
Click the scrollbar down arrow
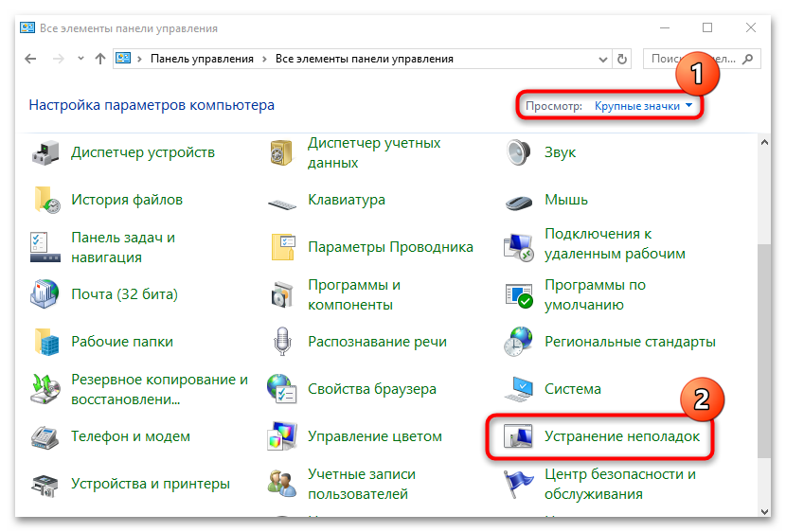point(764,511)
